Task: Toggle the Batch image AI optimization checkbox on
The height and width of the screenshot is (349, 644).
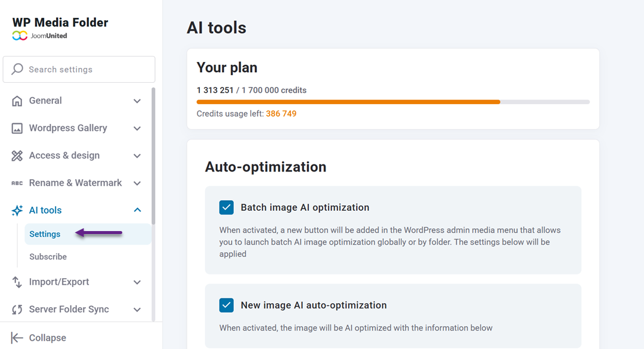Action: point(226,207)
